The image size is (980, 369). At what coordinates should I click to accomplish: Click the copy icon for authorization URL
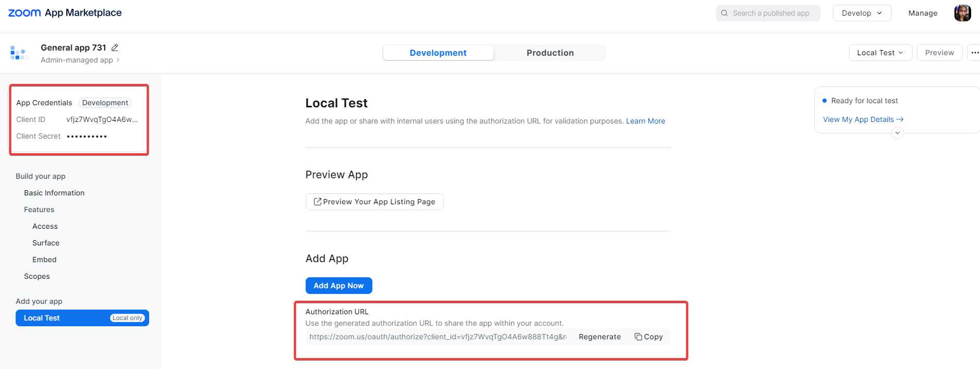tap(638, 337)
